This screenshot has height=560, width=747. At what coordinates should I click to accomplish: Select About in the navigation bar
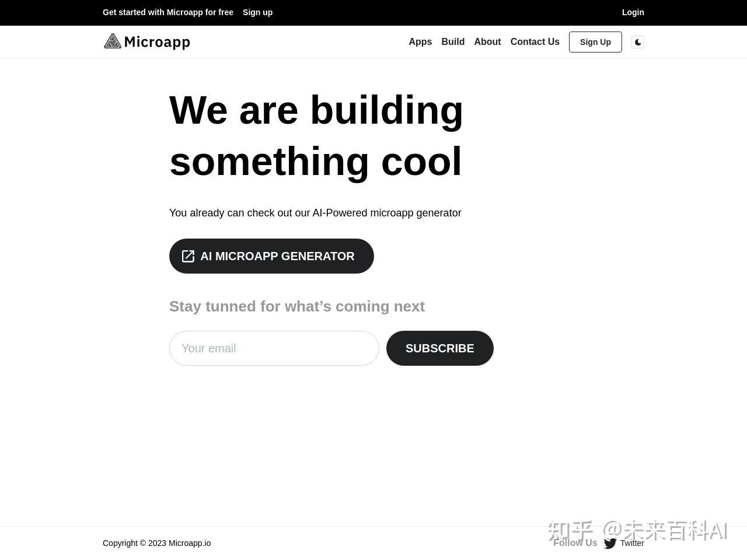[x=487, y=42]
